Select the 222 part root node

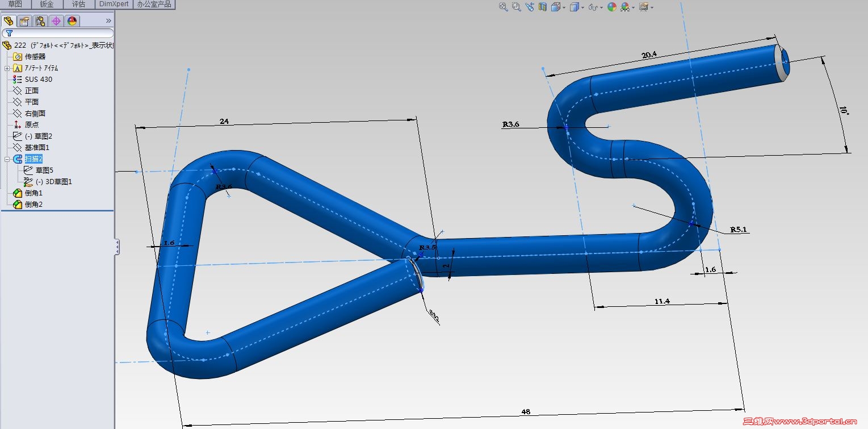(x=58, y=45)
